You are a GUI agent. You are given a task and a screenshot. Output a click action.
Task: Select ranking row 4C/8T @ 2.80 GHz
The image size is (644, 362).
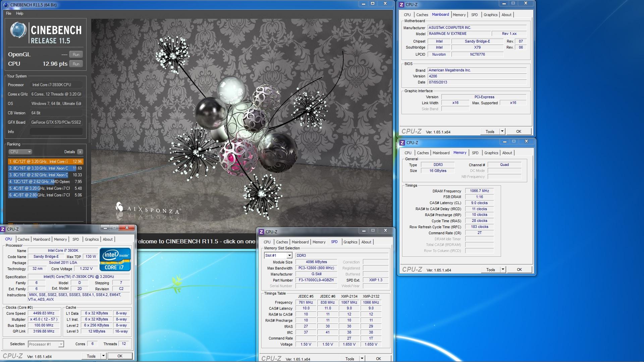(45, 195)
